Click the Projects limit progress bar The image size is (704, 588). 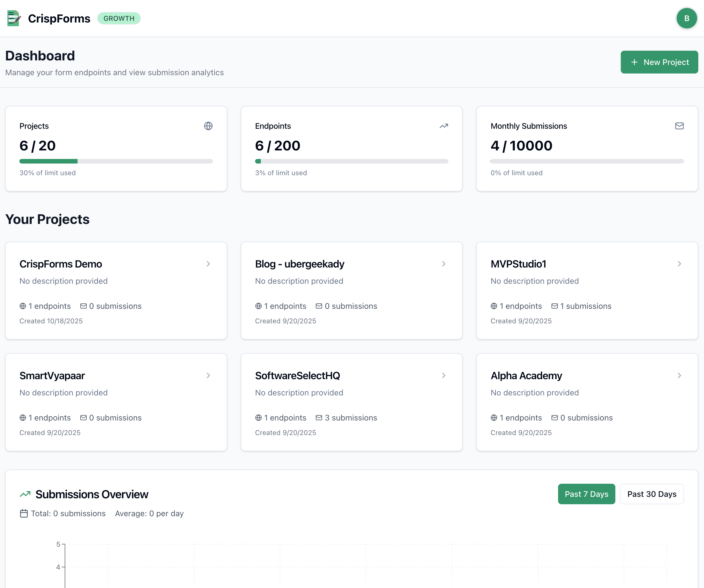(116, 161)
